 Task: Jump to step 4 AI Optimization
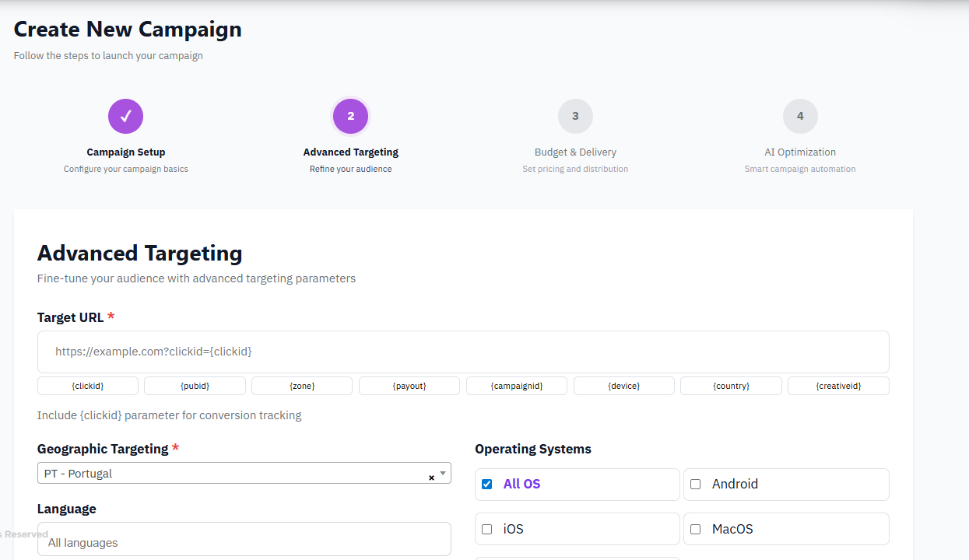point(800,117)
